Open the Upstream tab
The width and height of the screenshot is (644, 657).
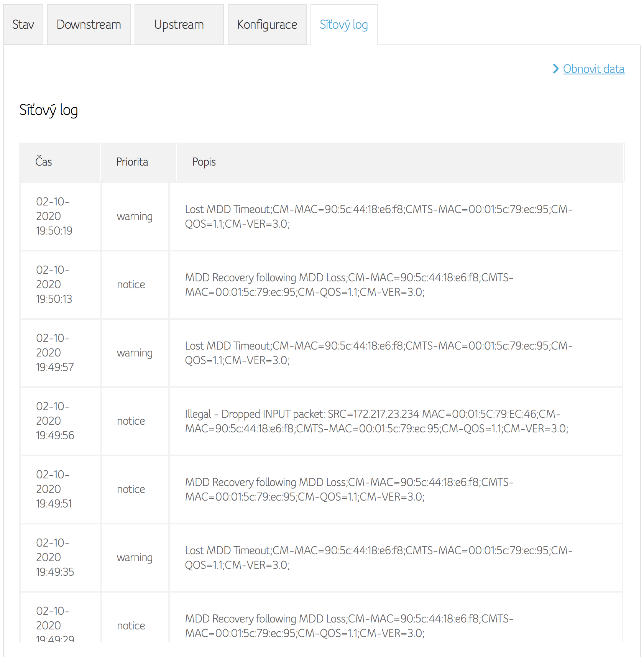[x=179, y=25]
